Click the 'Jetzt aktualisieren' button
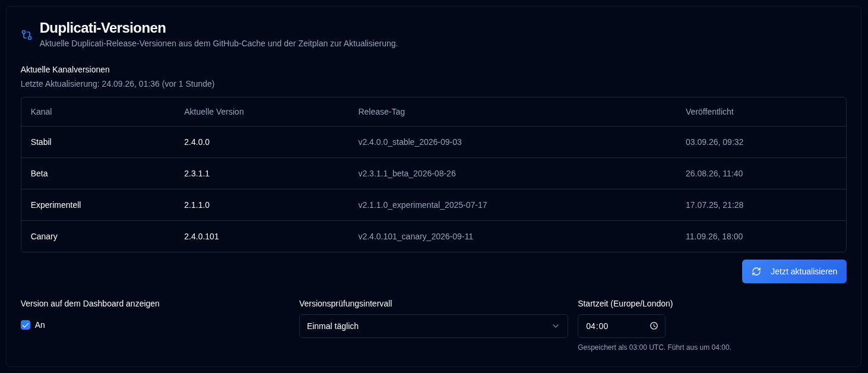Image resolution: width=868 pixels, height=373 pixels. pyautogui.click(x=794, y=271)
